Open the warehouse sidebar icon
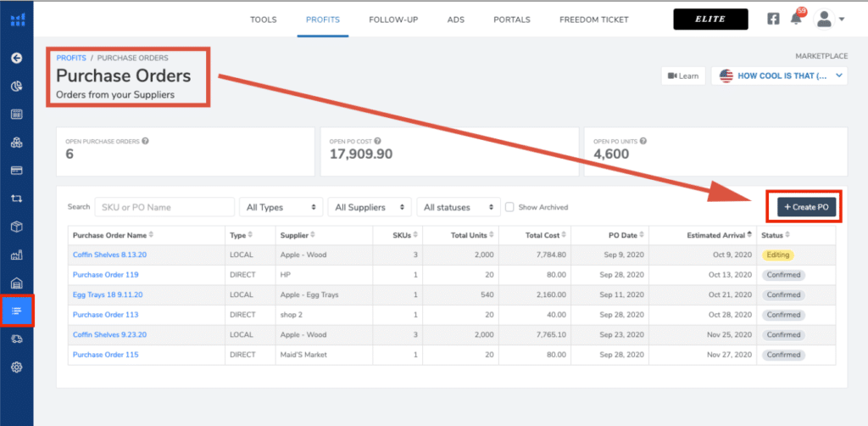The image size is (868, 426). 17,283
